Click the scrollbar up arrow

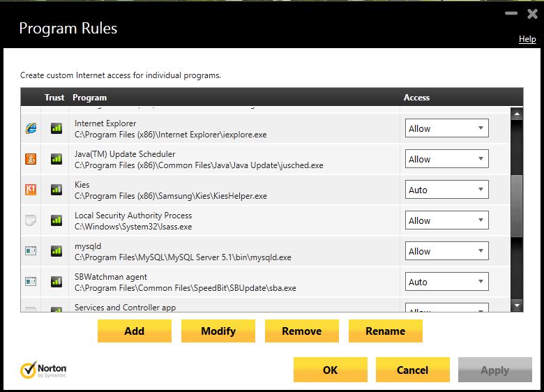pos(517,114)
